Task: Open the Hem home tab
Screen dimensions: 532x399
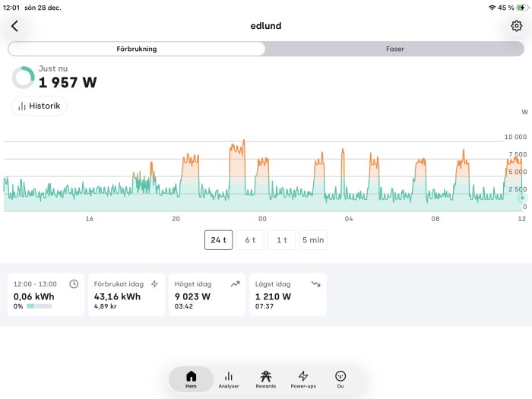Action: pos(191,379)
